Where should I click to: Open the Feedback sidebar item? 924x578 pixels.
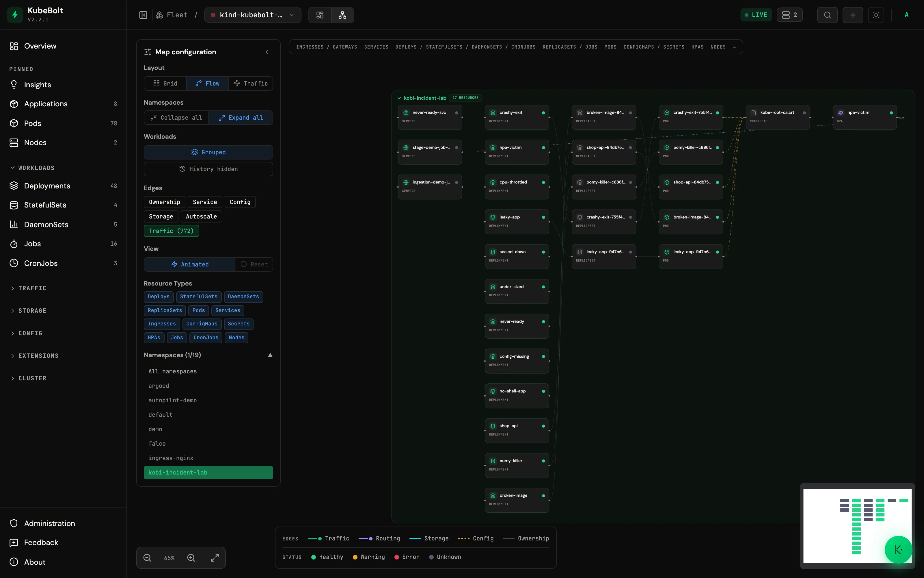point(64,542)
